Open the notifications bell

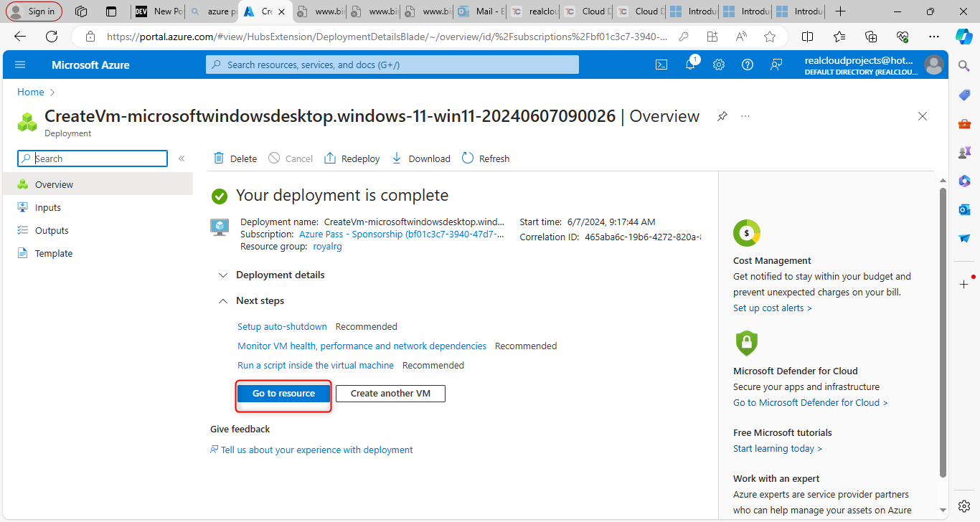(x=690, y=65)
